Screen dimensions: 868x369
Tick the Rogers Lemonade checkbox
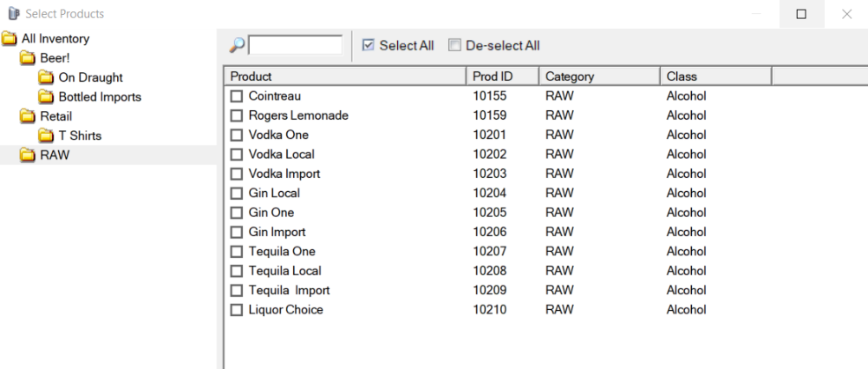coord(237,115)
